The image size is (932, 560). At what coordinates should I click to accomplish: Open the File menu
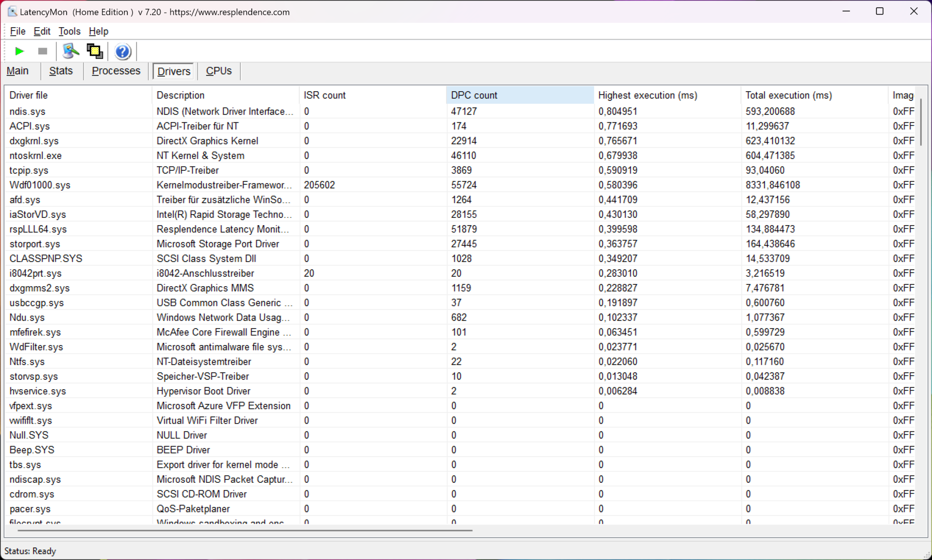(17, 32)
